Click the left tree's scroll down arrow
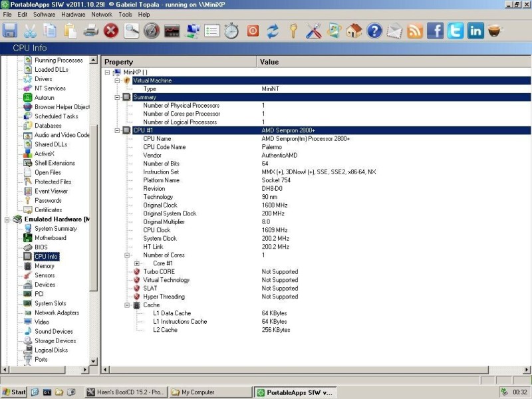532x399 pixels. 93,362
